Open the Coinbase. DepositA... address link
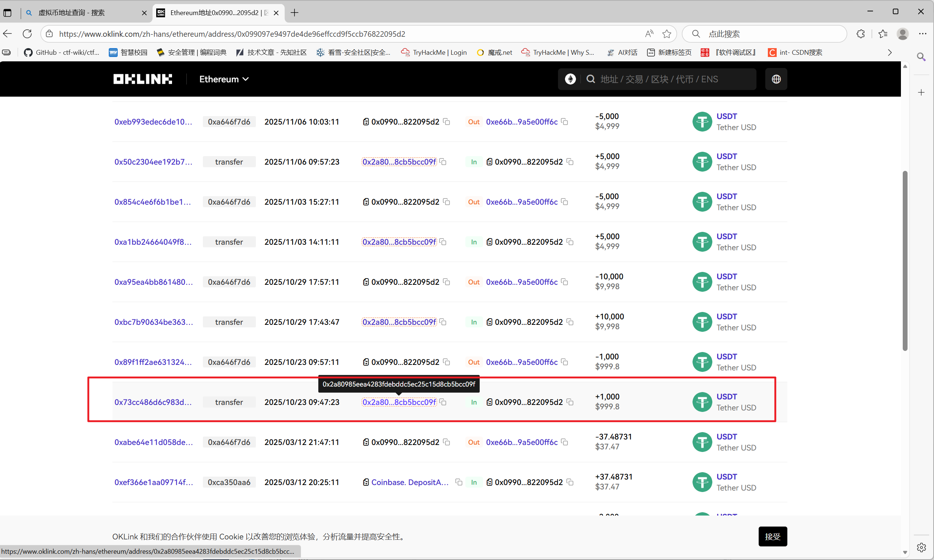The image size is (934, 560). (409, 482)
